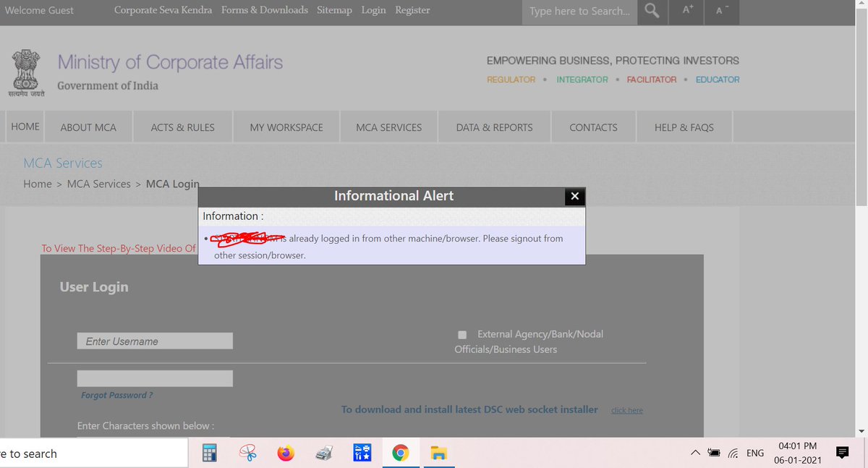Click the 'Government of India' subtitle
Viewport: 868px width, 468px height.
(108, 85)
